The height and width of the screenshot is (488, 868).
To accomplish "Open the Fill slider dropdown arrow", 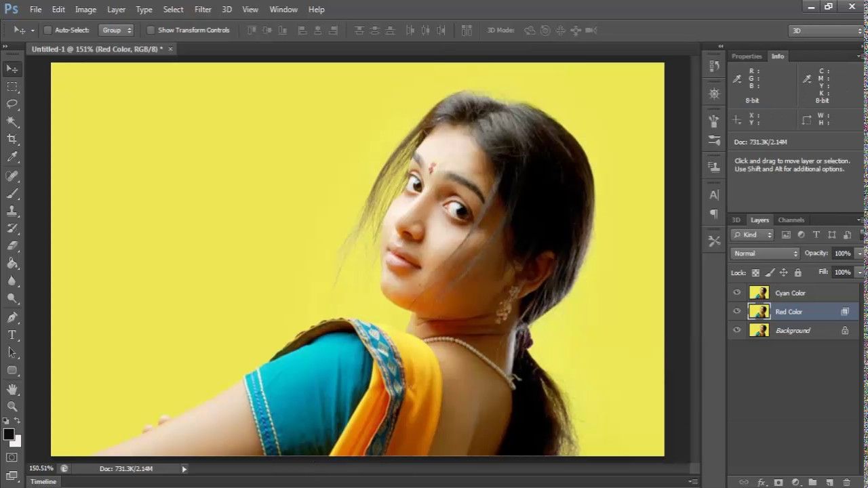I will [x=859, y=272].
